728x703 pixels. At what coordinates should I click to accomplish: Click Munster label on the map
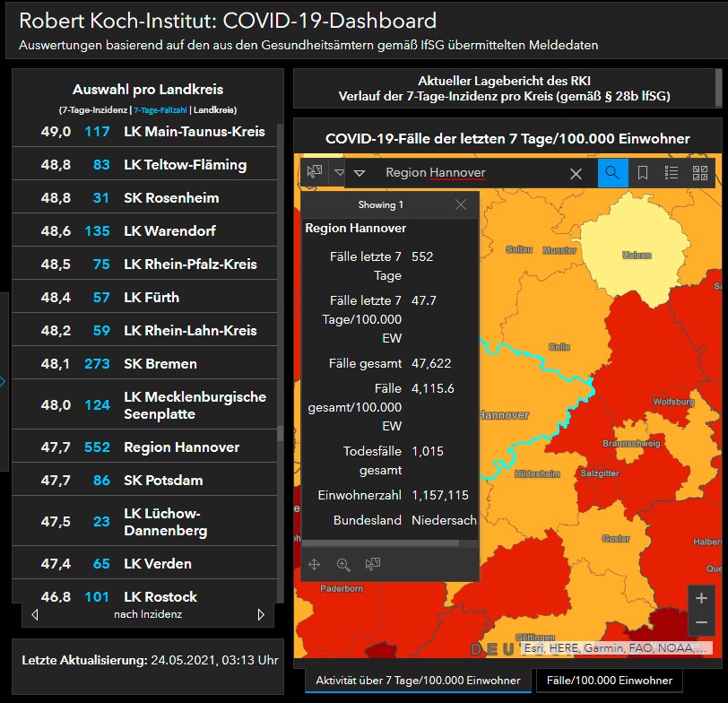click(x=559, y=250)
